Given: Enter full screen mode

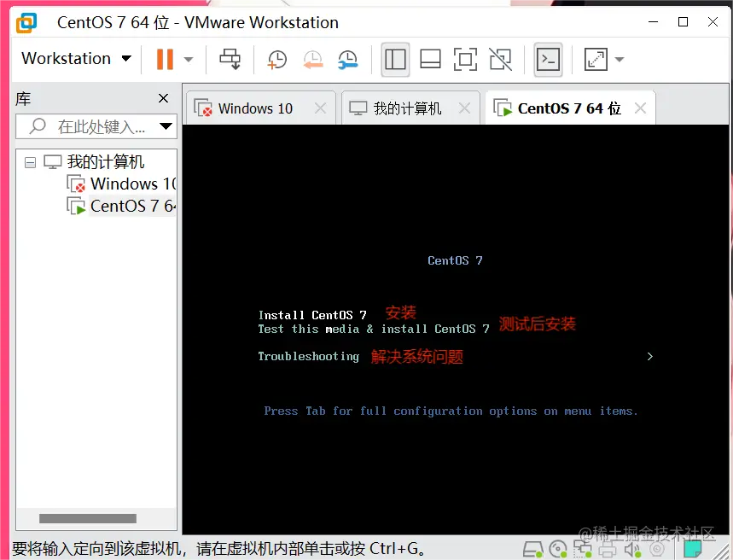Looking at the screenshot, I should [x=465, y=60].
